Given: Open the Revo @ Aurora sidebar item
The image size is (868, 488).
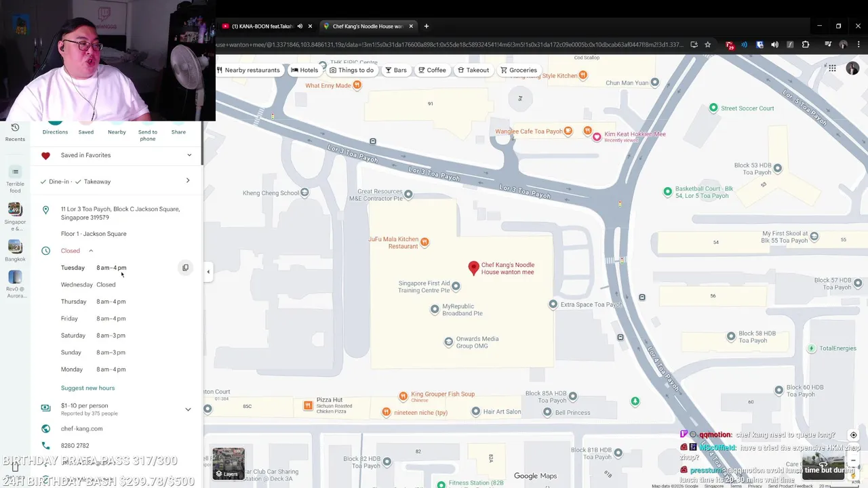Looking at the screenshot, I should [15, 285].
